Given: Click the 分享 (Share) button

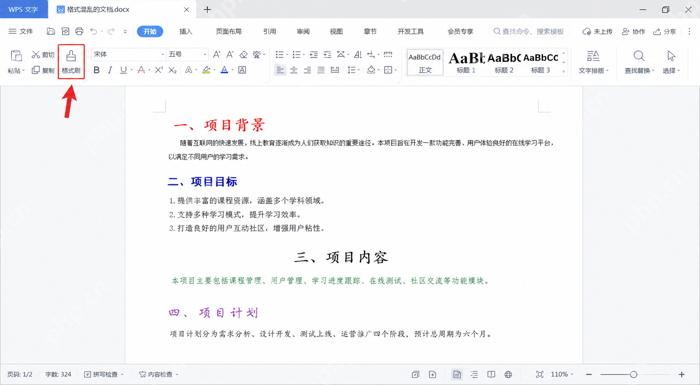Looking at the screenshot, I should [x=665, y=31].
